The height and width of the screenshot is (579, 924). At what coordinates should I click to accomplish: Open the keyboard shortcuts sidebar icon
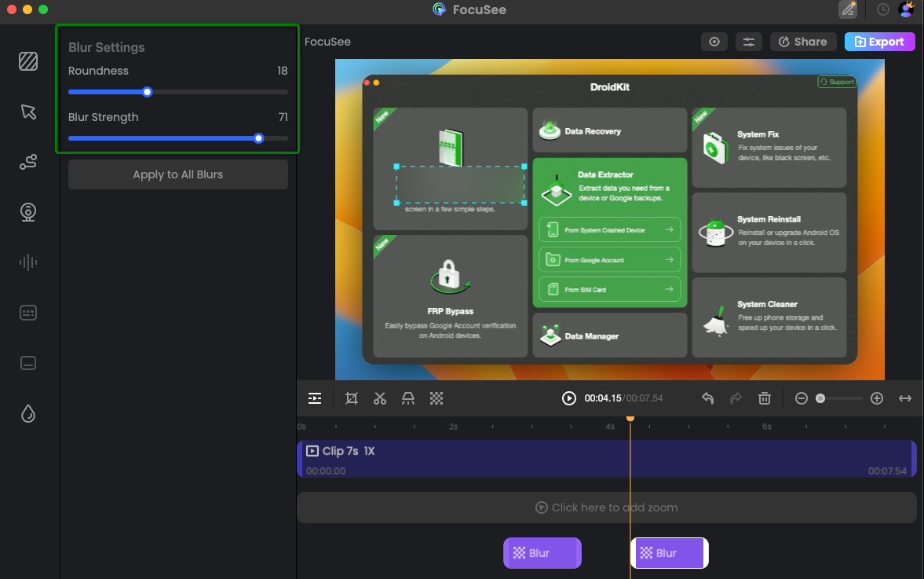click(x=28, y=313)
